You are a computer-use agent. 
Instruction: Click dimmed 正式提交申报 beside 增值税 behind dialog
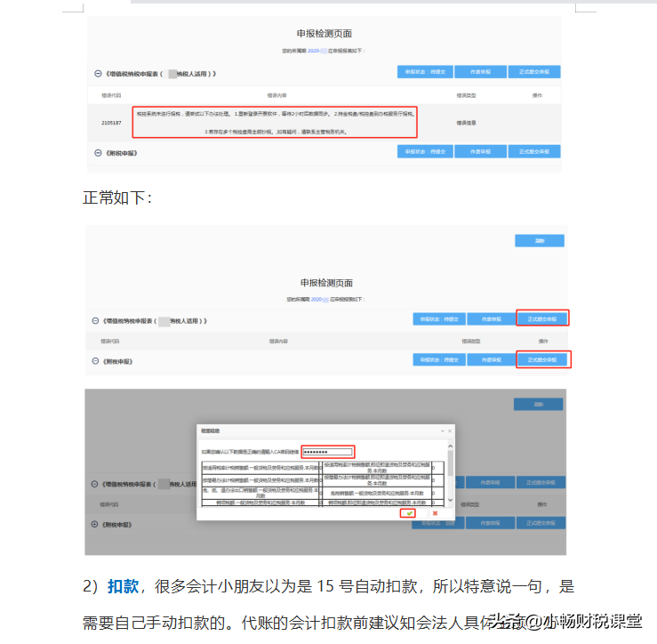[541, 483]
